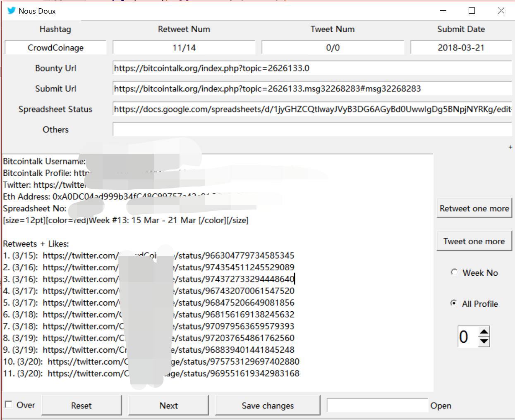This screenshot has height=420, width=515.
Task: Tick the Over checkbox
Action: pyautogui.click(x=8, y=404)
